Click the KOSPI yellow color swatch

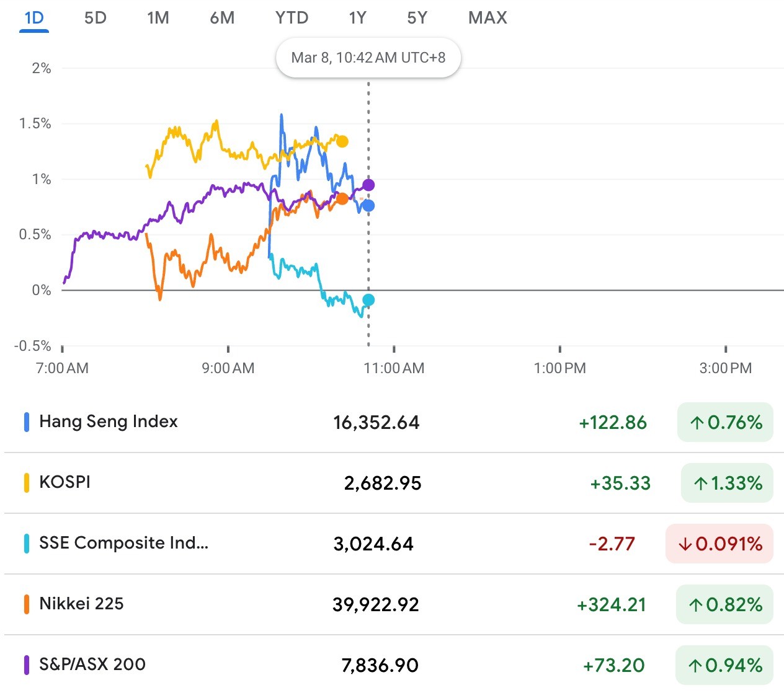click(27, 483)
